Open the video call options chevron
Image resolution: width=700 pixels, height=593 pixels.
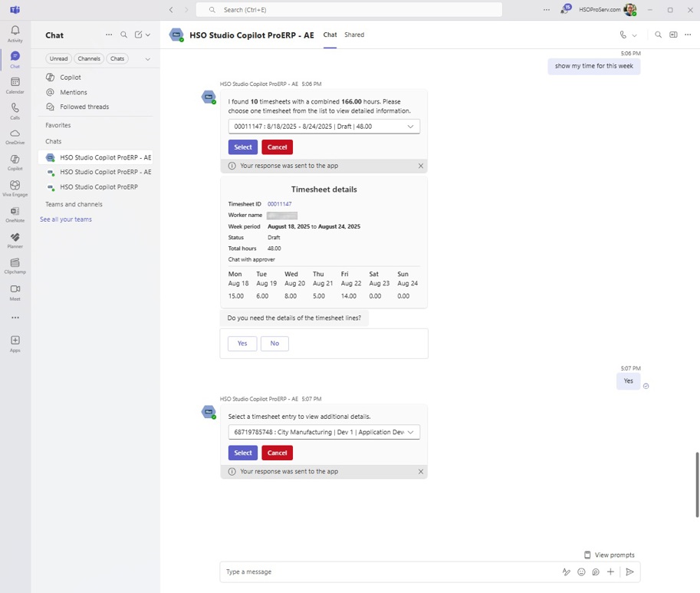pyautogui.click(x=633, y=35)
